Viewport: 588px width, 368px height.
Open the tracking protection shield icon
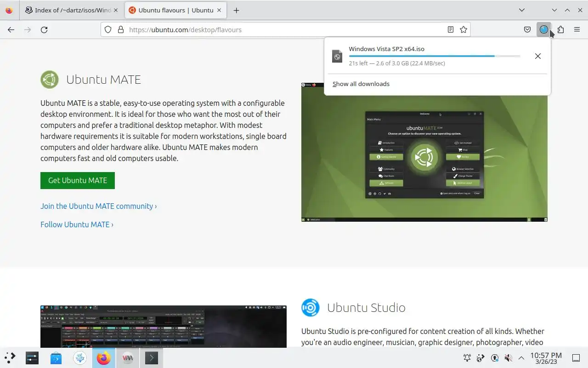[108, 29]
